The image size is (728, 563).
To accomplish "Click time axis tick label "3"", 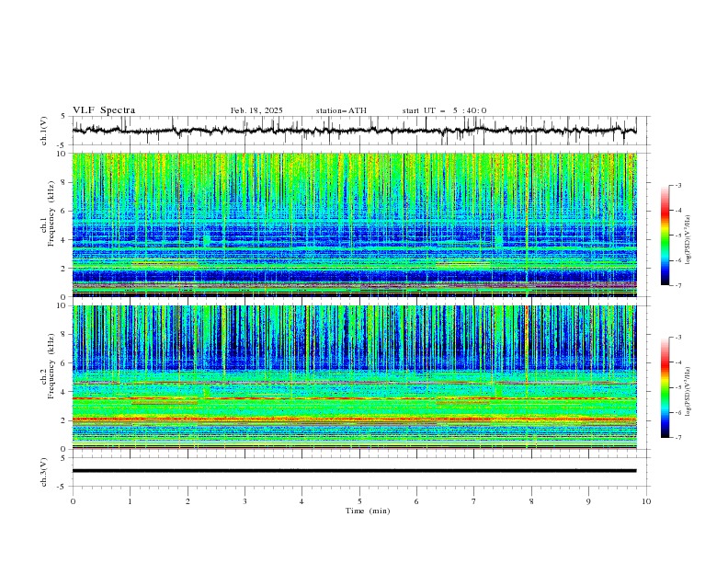I will pyautogui.click(x=245, y=501).
